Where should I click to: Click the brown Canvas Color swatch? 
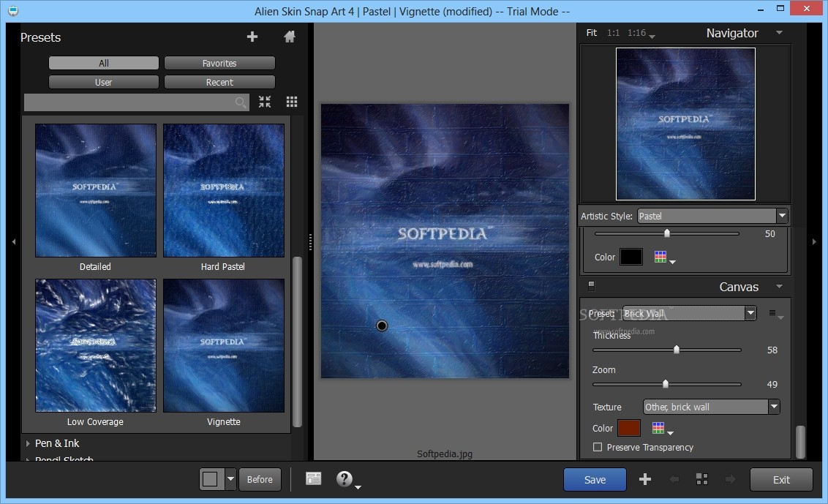coord(629,428)
